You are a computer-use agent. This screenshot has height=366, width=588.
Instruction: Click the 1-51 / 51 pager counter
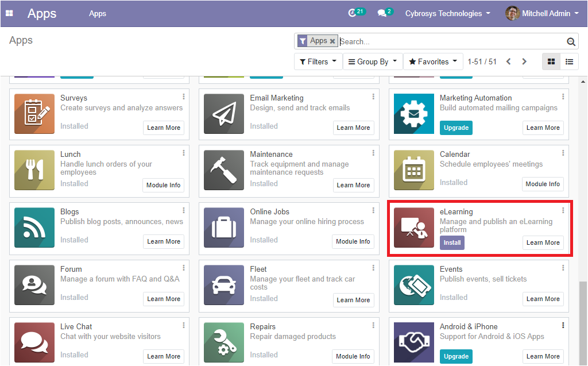(x=482, y=61)
